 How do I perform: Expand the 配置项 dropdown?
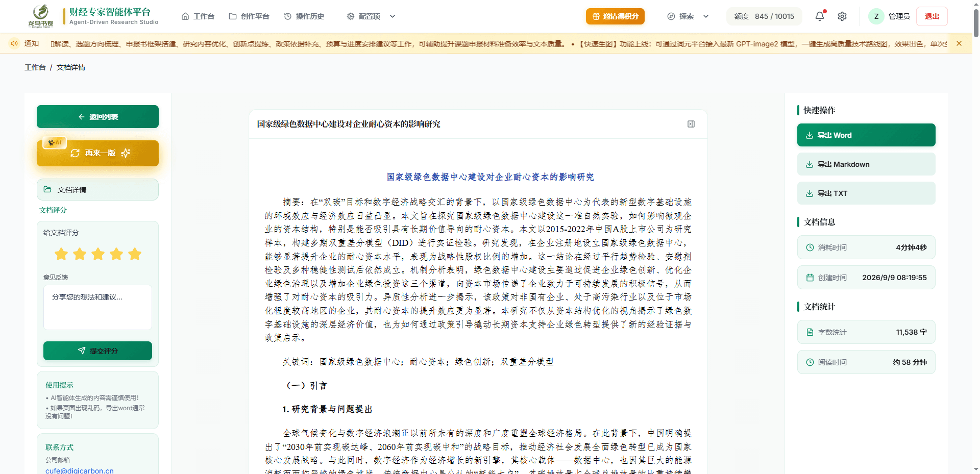pos(371,16)
